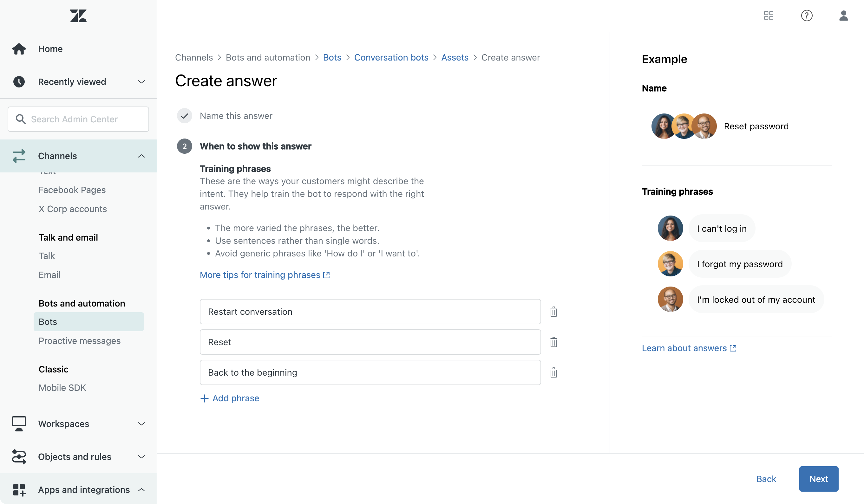Delete the Back to the beginning phrase
Screen dimensions: 864x504
pos(553,372)
